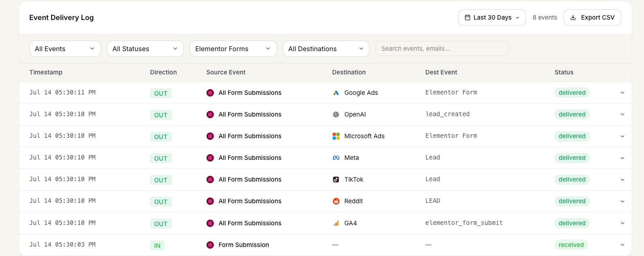Click the received status badge
The height and width of the screenshot is (256, 644).
click(571, 245)
